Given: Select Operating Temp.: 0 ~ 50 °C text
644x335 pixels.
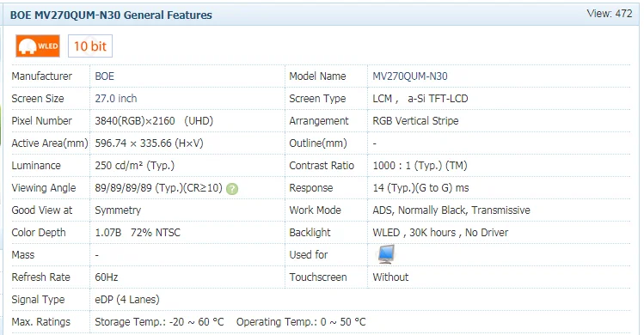Looking at the screenshot, I should point(301,322).
